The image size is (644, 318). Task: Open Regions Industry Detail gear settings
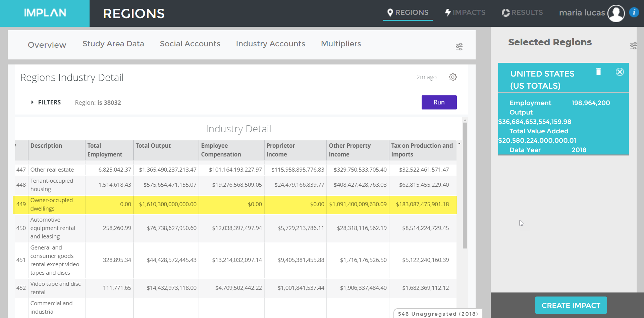453,77
